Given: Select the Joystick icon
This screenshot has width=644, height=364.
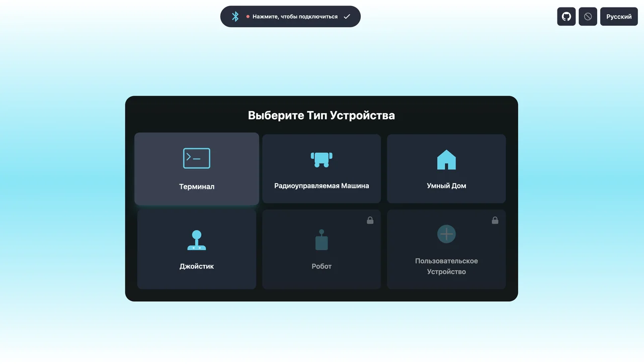Looking at the screenshot, I should tap(197, 240).
